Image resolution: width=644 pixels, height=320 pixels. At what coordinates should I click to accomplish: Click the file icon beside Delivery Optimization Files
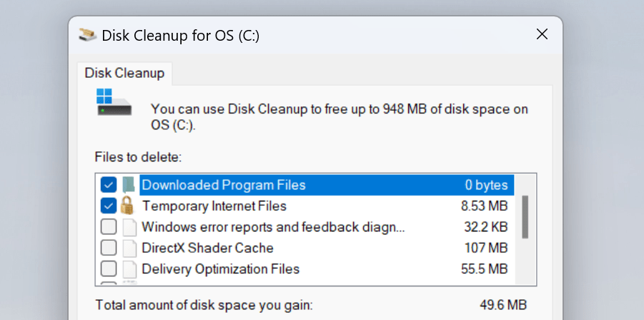pyautogui.click(x=129, y=269)
